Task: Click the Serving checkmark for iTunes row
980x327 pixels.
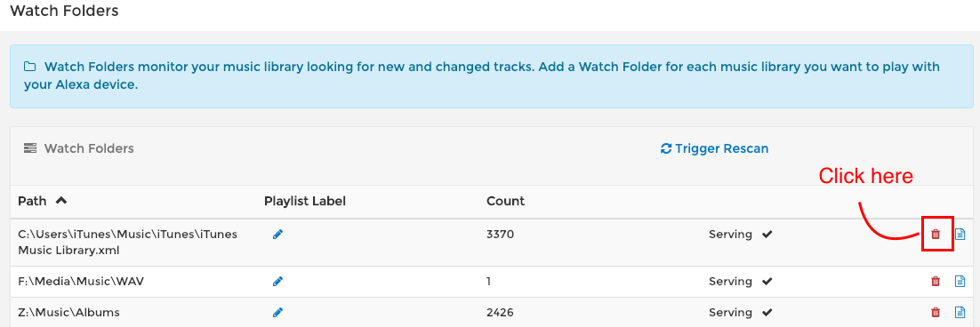Action: 767,234
